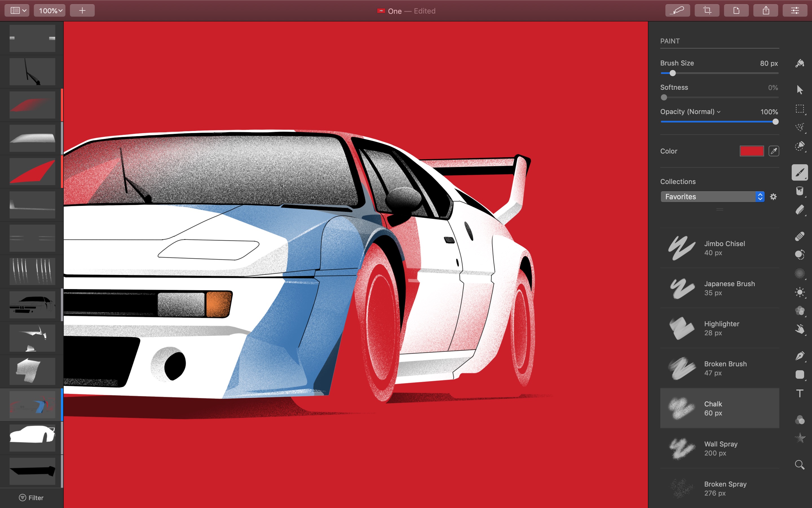
Task: Select the Quick Selection tool
Action: [800, 146]
